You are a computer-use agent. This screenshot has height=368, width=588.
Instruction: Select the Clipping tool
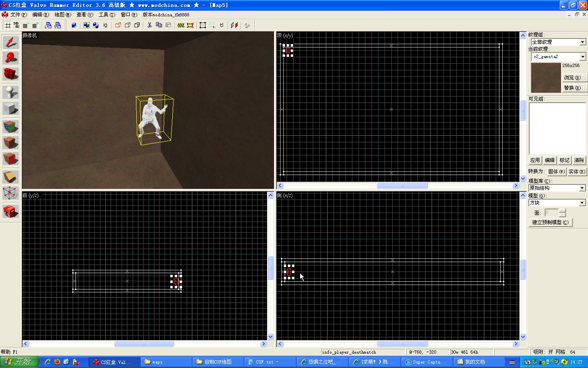(x=11, y=177)
